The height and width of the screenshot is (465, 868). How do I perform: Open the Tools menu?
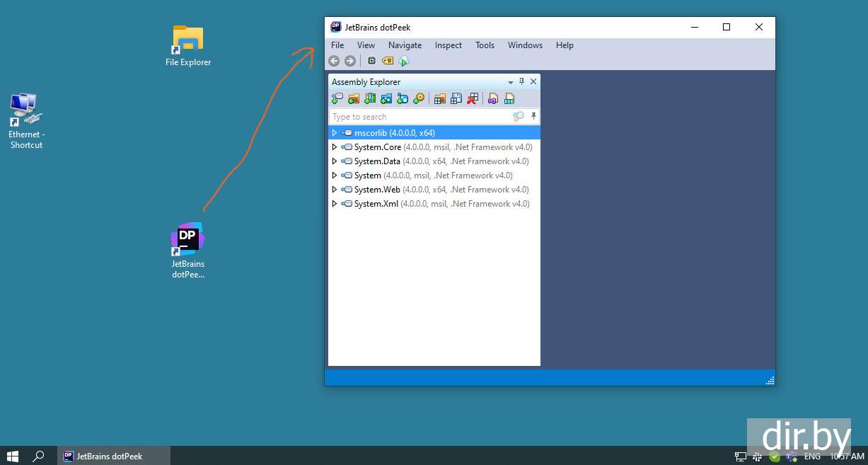tap(485, 45)
